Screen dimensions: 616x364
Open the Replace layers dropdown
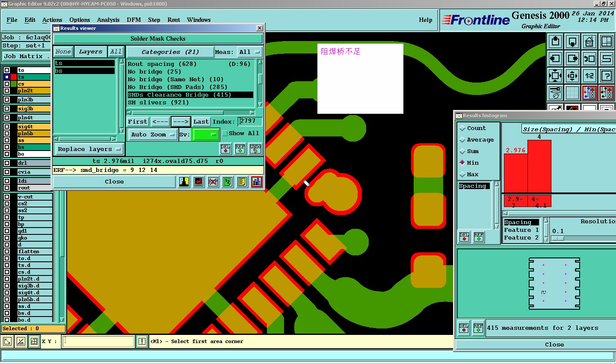pyautogui.click(x=89, y=149)
